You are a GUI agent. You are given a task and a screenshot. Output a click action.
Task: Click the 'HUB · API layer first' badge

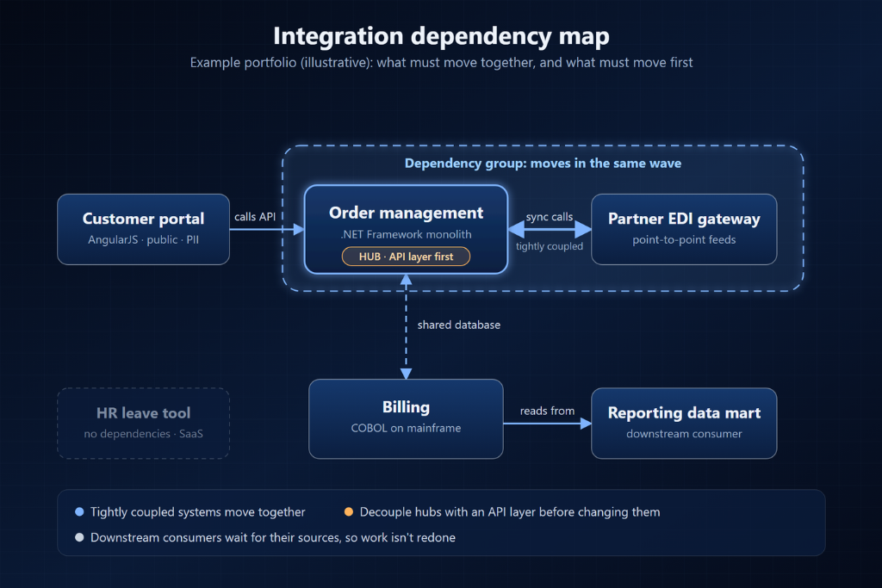point(407,257)
